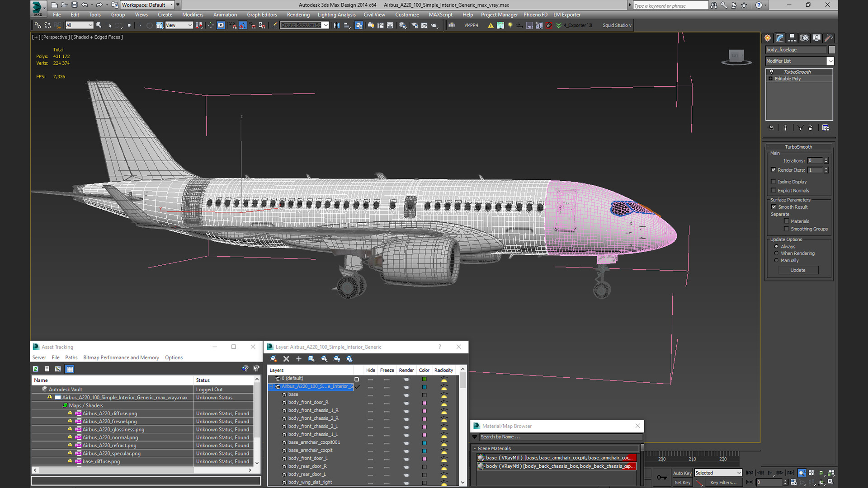
Task: Click the Open File folder icon
Action: (x=64, y=5)
